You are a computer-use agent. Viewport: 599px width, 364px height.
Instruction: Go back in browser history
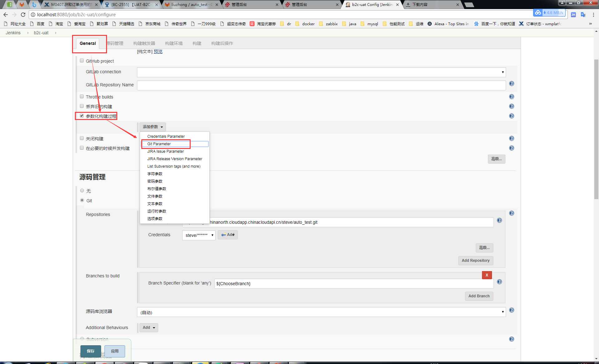pos(6,15)
